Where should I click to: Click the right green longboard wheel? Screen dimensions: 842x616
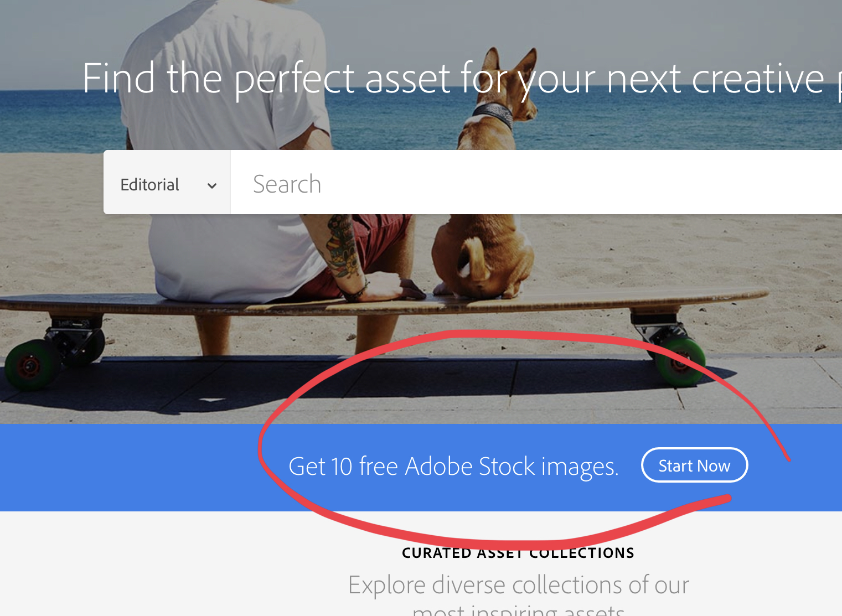tap(679, 361)
